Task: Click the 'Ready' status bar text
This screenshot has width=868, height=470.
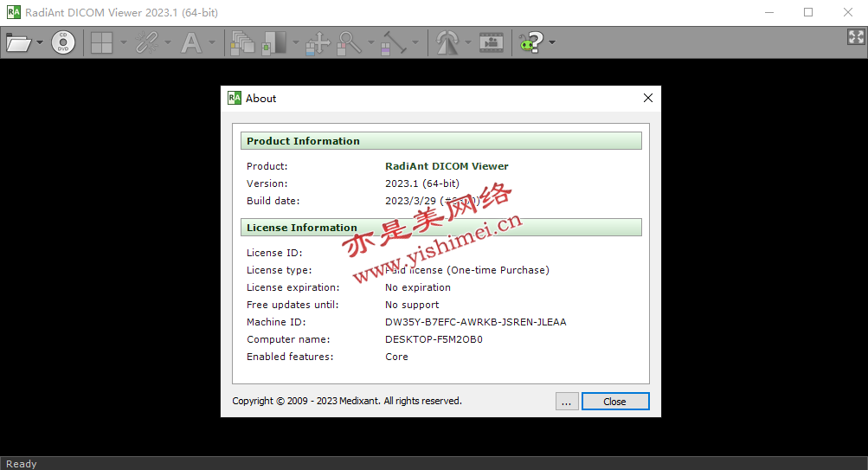Action: pyautogui.click(x=21, y=464)
